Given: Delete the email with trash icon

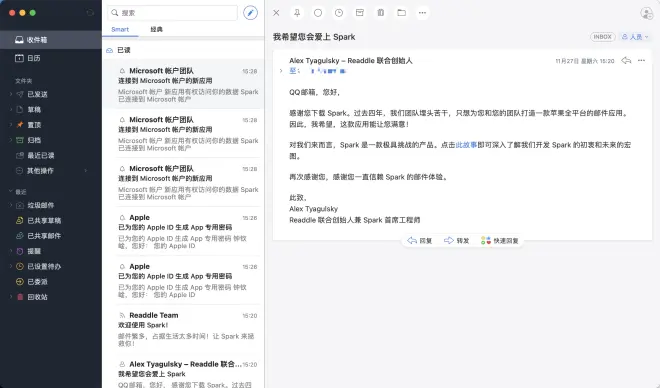Looking at the screenshot, I should (381, 13).
